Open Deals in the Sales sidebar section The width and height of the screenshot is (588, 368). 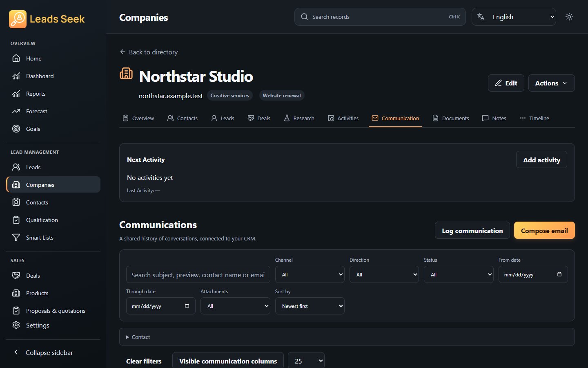53,276
